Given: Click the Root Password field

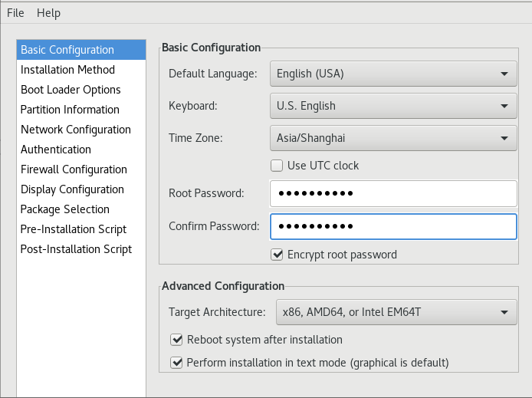Looking at the screenshot, I should coord(393,194).
